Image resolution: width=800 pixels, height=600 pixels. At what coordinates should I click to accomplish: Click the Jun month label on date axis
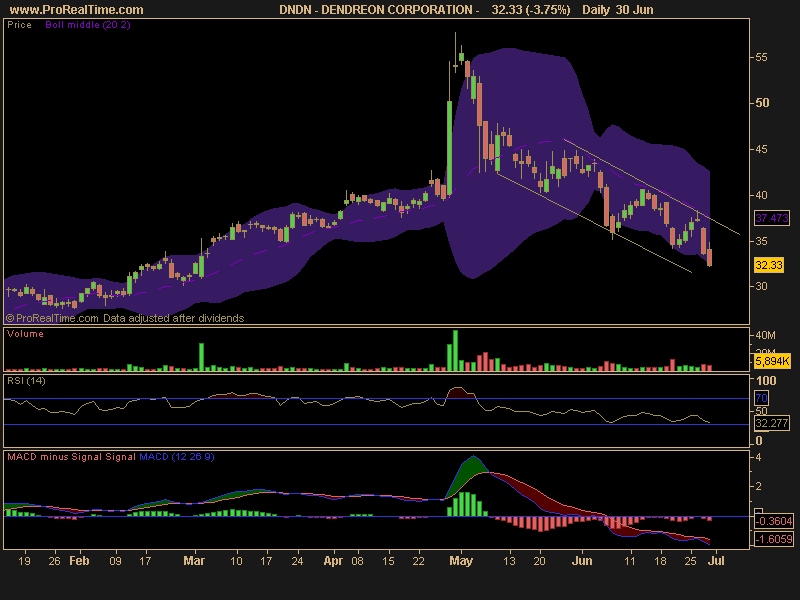582,561
